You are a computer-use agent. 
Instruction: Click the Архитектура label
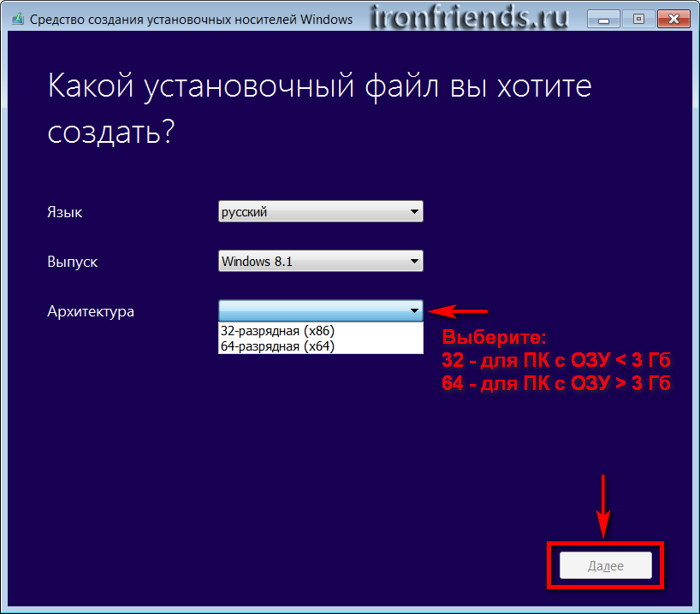point(90,311)
